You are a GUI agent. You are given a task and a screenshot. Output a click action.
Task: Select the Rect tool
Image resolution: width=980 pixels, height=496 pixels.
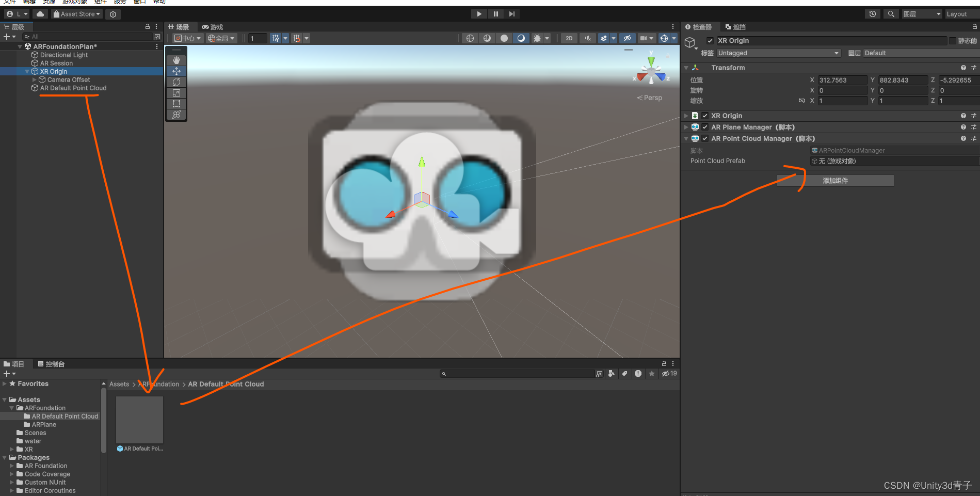[x=176, y=104]
